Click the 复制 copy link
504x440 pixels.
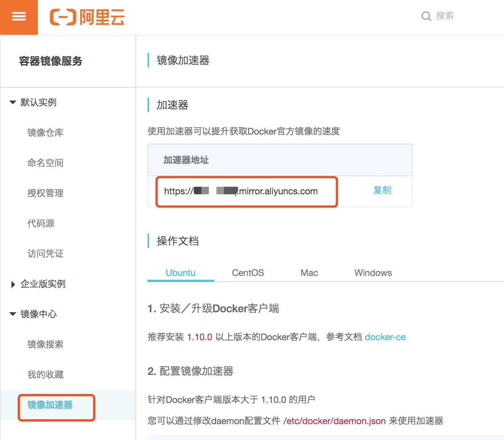click(x=382, y=190)
